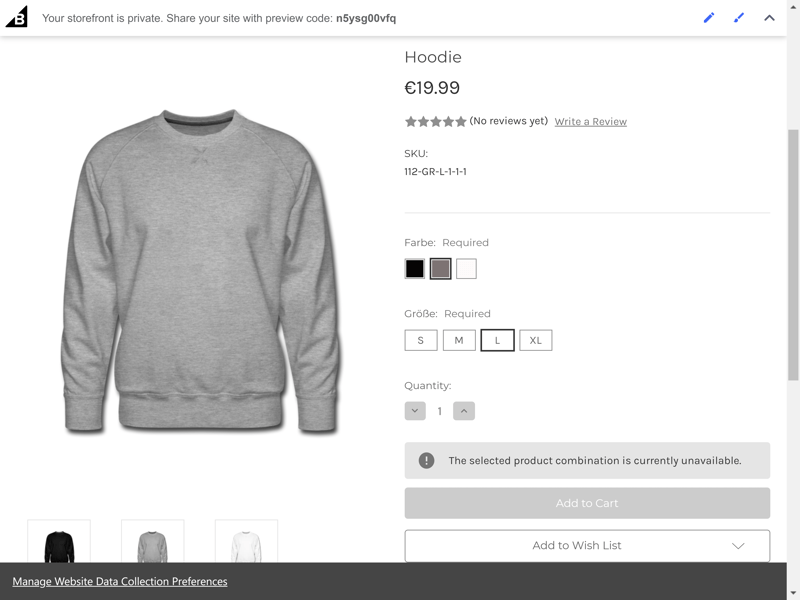This screenshot has width=800, height=600.
Task: Click the BigCommerce logo icon
Action: (16, 17)
